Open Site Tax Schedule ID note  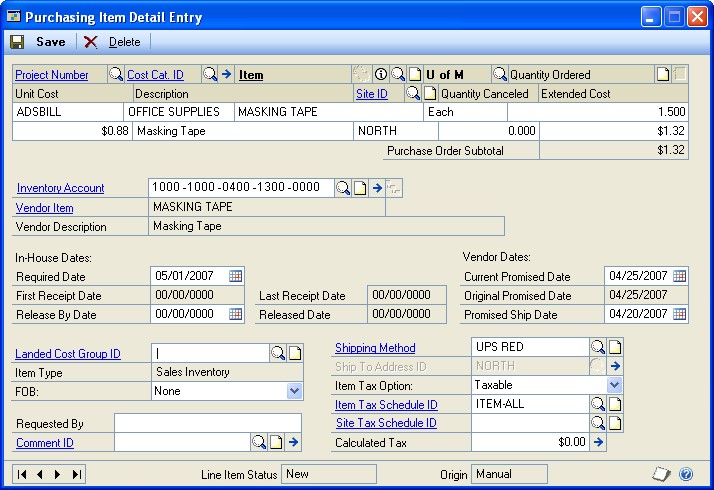click(x=615, y=423)
